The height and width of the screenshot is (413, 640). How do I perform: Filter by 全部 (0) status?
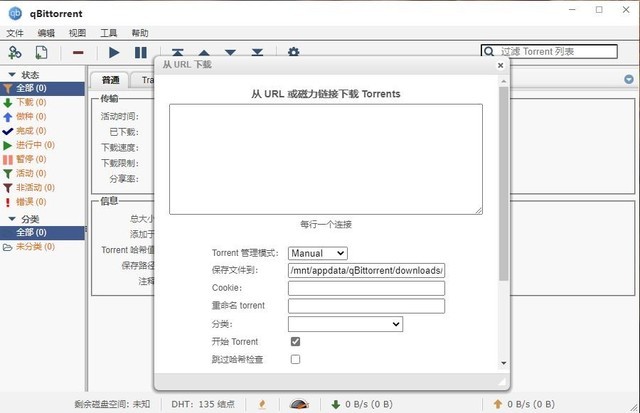click(x=42, y=88)
